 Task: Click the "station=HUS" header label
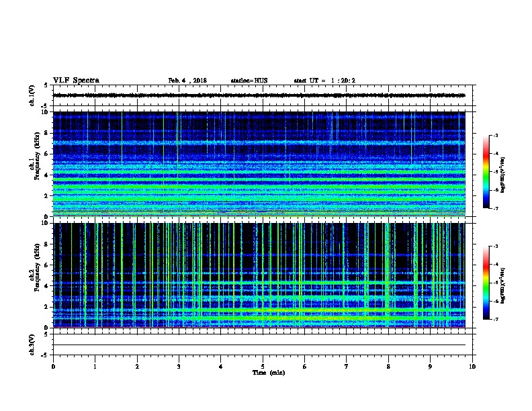[249, 81]
